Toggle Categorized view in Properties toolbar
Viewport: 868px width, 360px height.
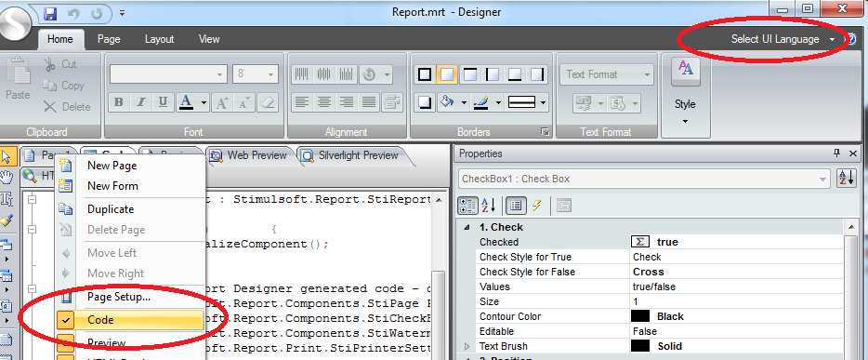(467, 206)
